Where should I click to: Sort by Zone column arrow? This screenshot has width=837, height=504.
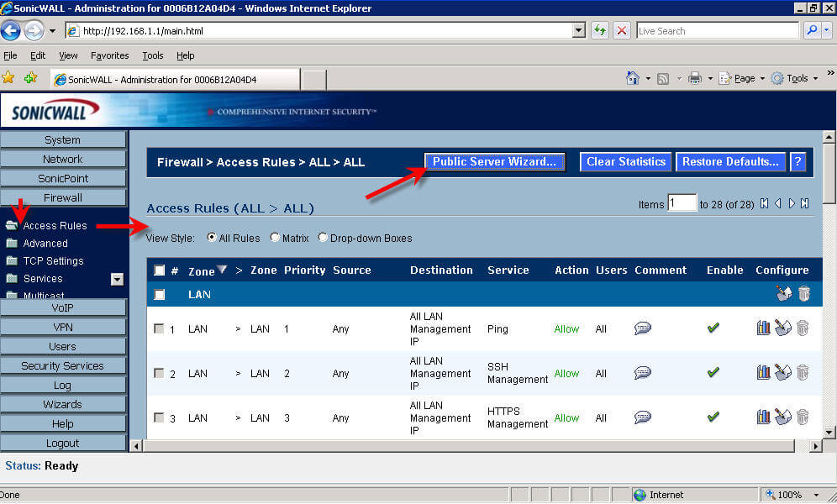click(222, 270)
